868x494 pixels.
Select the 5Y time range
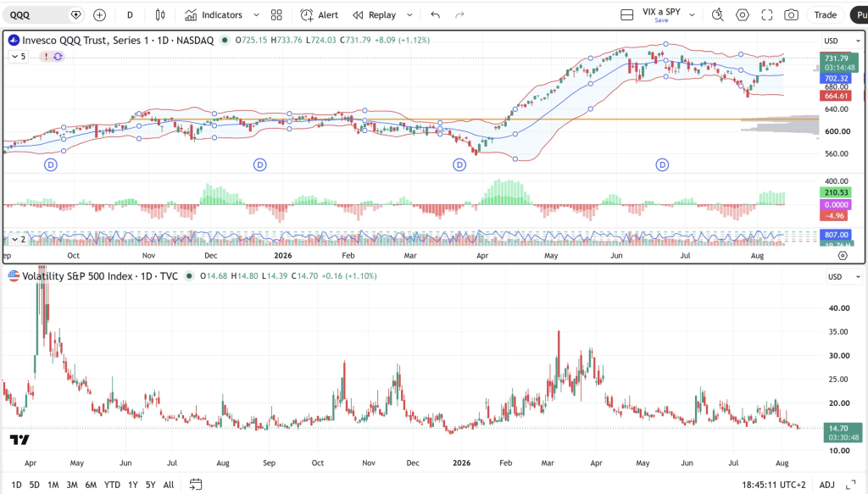pyautogui.click(x=151, y=485)
